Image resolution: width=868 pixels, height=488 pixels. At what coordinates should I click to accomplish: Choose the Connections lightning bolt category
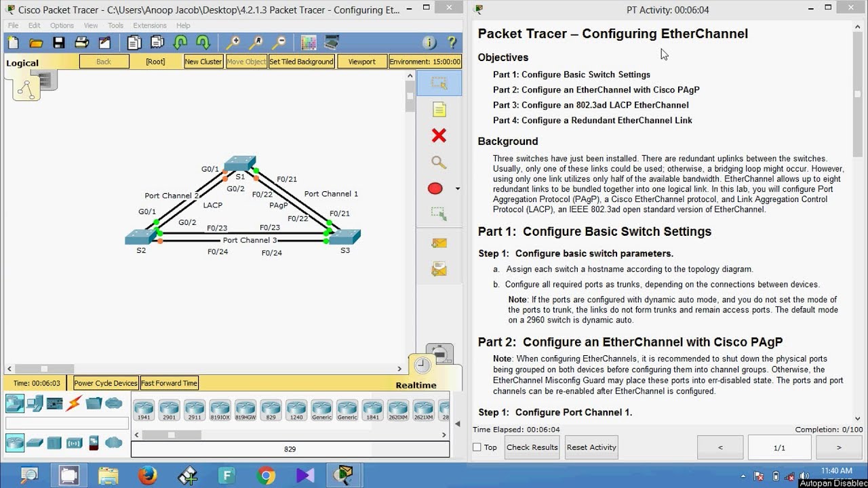[x=74, y=403]
